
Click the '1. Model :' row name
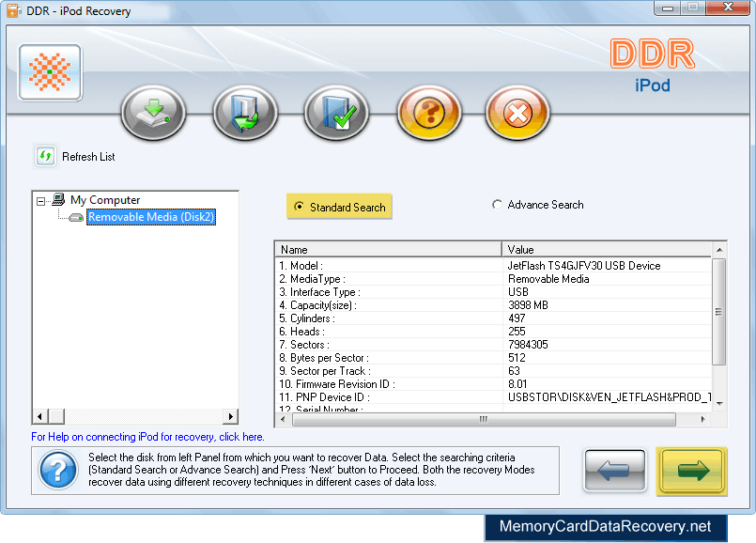pos(301,266)
